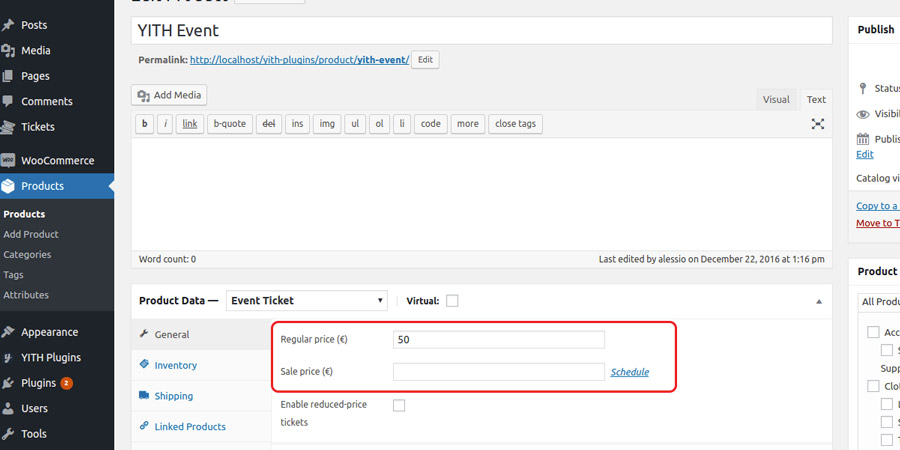Collapse the Product Data panel arrow

click(x=819, y=301)
